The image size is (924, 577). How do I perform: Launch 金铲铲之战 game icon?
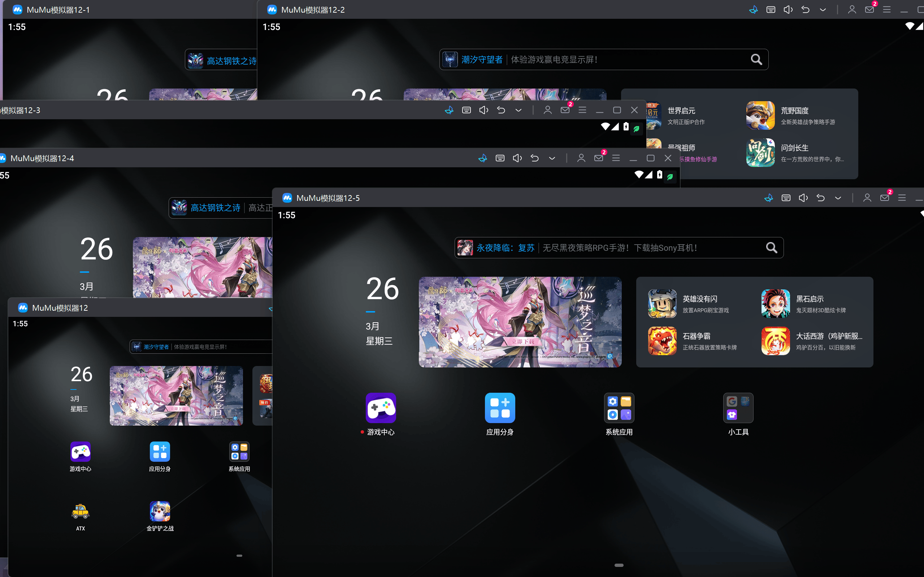point(160,511)
